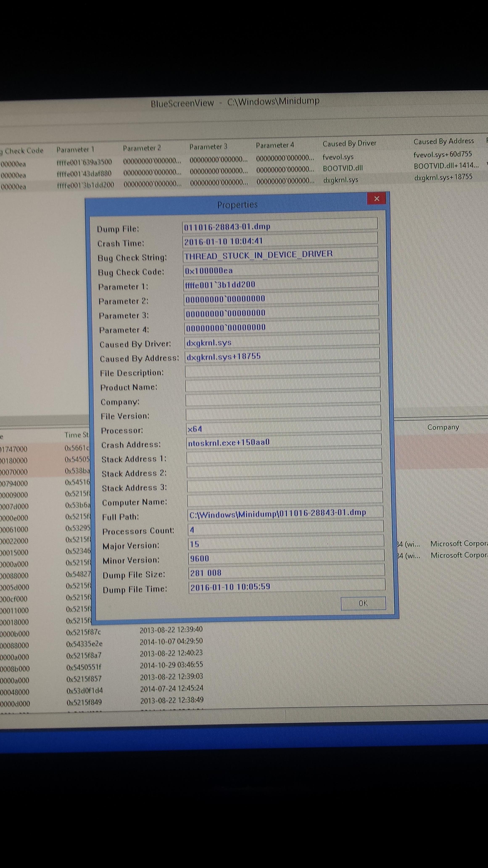Click the Parameter 4 field in Properties
This screenshot has height=868, width=488.
282,327
